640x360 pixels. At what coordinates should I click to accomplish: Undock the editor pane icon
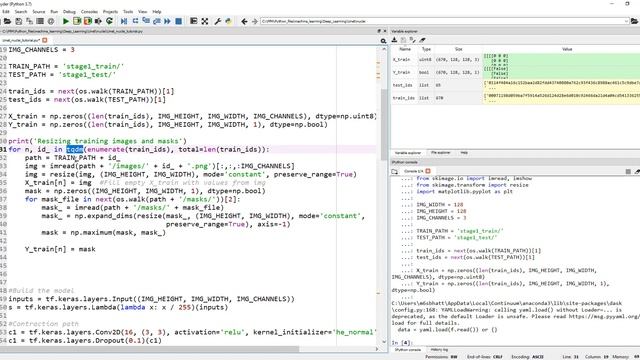(x=379, y=31)
